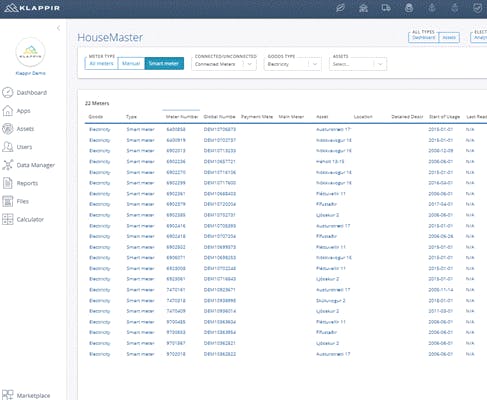
Task: Open Files via its file cabinet icon
Action: pyautogui.click(x=8, y=201)
